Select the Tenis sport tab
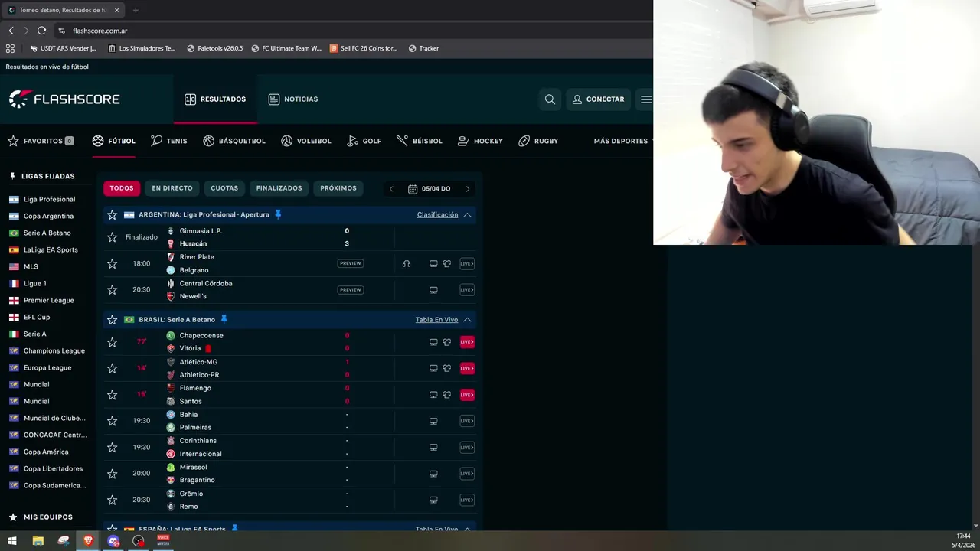Image resolution: width=980 pixels, height=551 pixels. 169,141
